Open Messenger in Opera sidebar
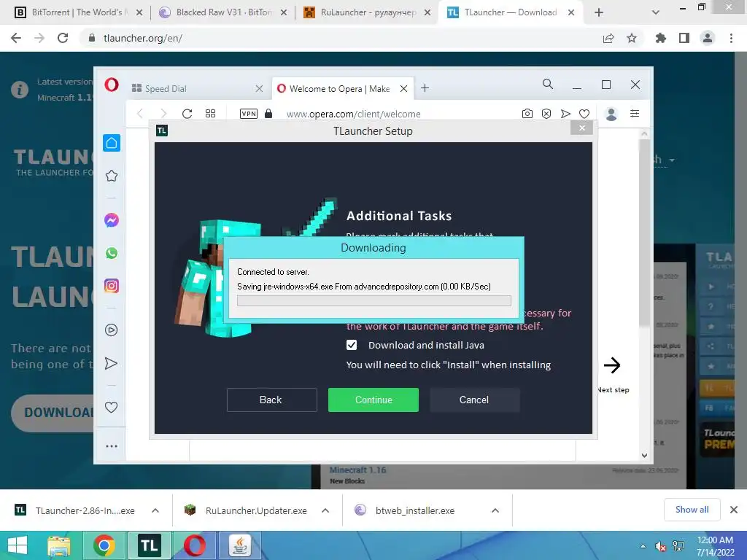Image resolution: width=747 pixels, height=560 pixels. (x=112, y=220)
